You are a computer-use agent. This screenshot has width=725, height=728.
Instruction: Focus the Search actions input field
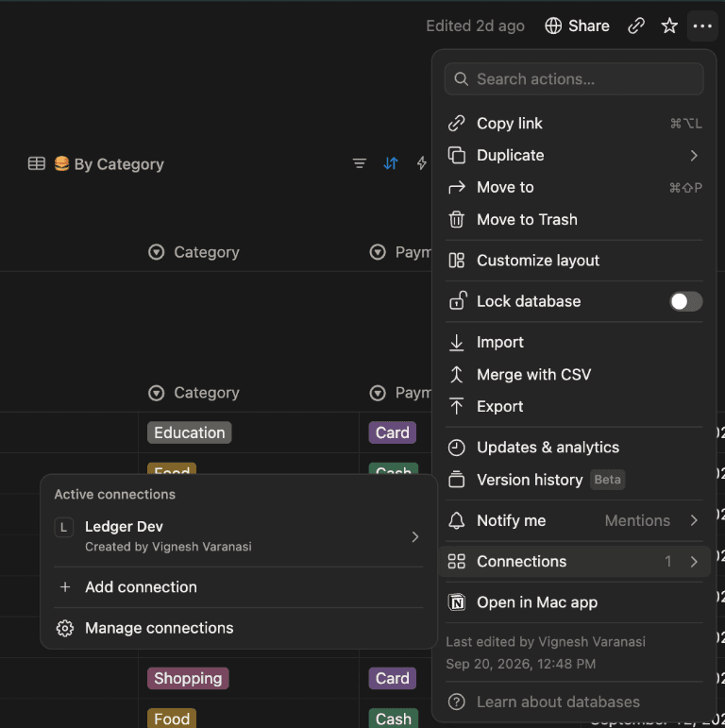[574, 79]
